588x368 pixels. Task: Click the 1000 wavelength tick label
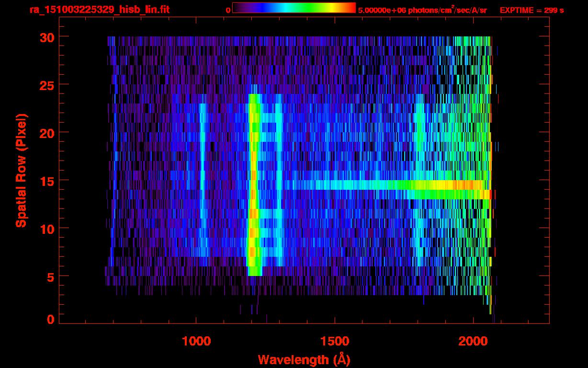196,341
